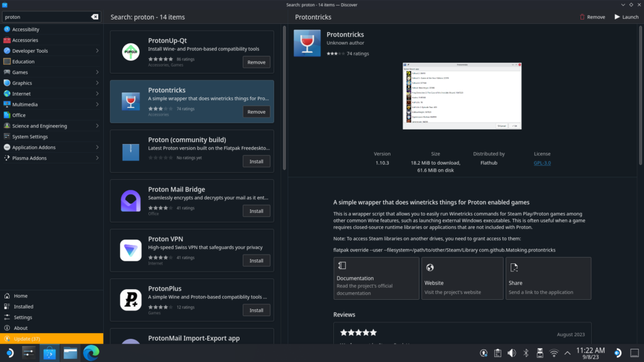Go to the Home page
The image size is (644, 362).
point(52,295)
